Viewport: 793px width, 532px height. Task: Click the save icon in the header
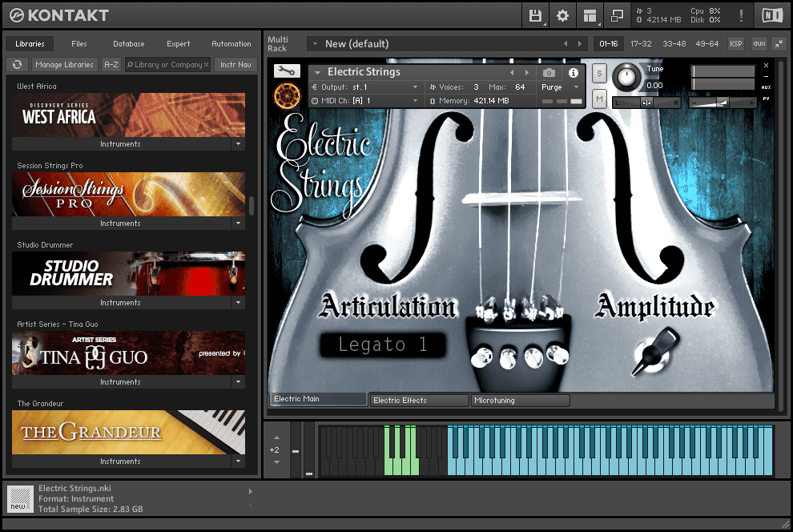pos(535,15)
